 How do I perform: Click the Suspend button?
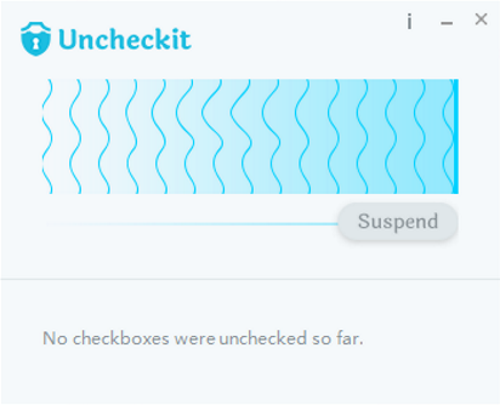[x=398, y=221]
